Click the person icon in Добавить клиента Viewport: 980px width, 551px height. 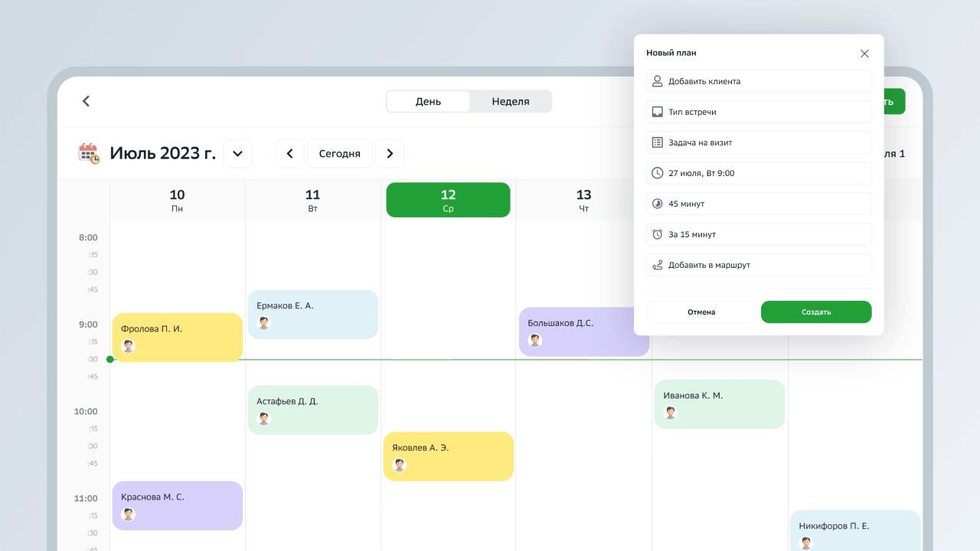pyautogui.click(x=657, y=81)
